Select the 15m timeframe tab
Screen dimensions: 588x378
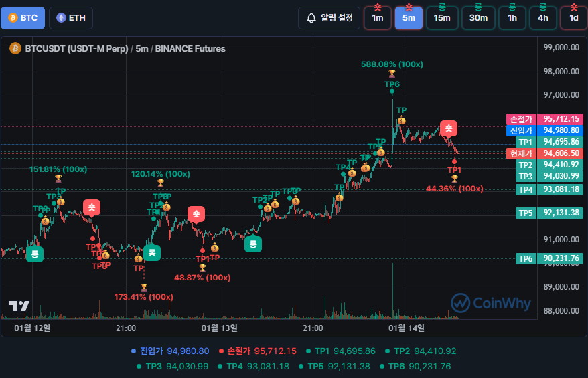coord(442,17)
